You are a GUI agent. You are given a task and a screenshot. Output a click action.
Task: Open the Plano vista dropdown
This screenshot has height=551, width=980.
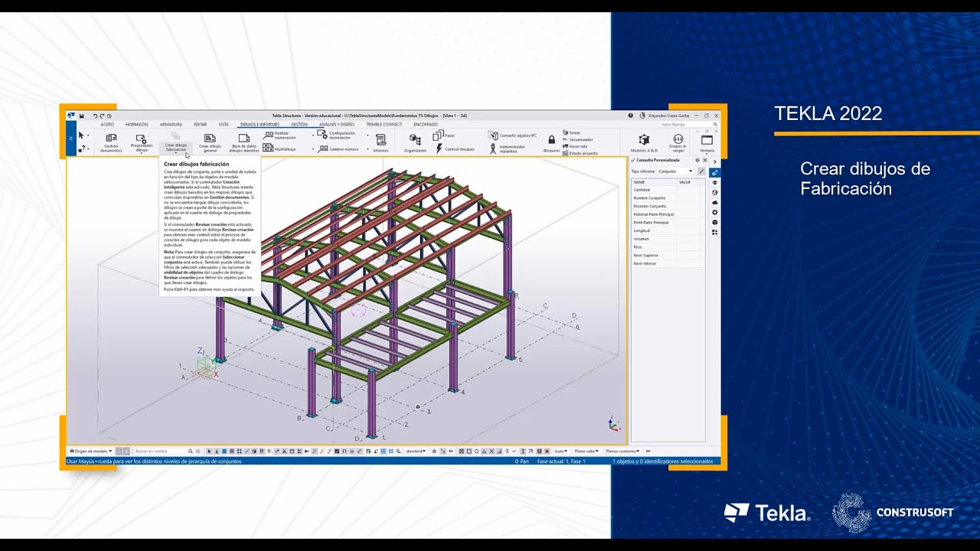[586, 452]
